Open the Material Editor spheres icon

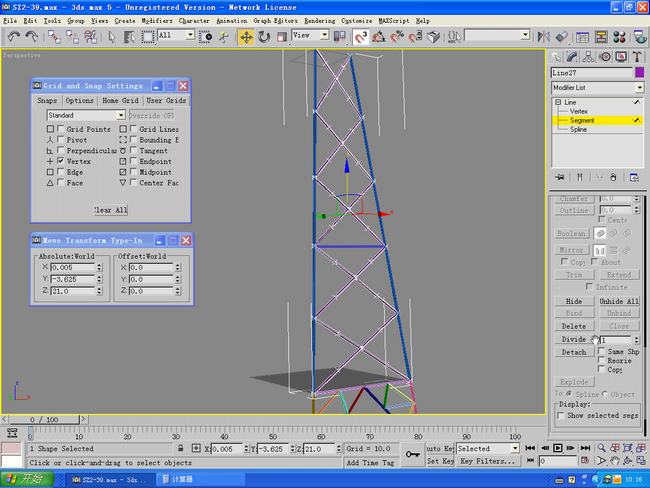(x=619, y=37)
